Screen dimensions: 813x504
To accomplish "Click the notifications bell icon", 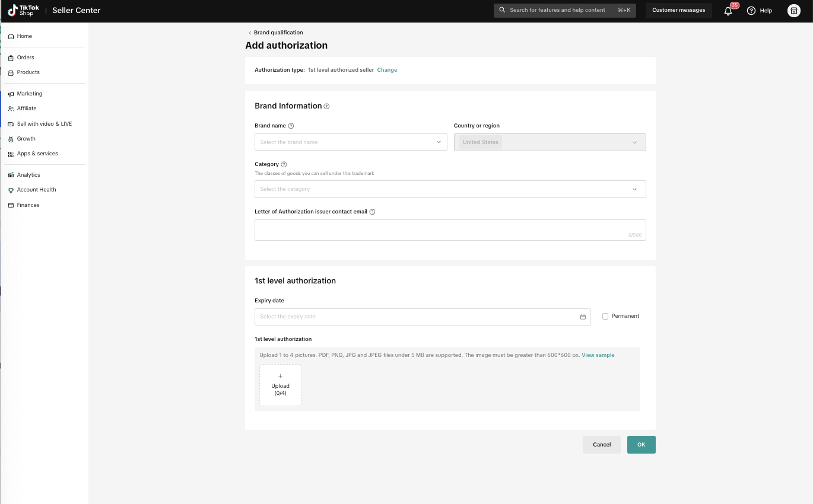I will [728, 11].
